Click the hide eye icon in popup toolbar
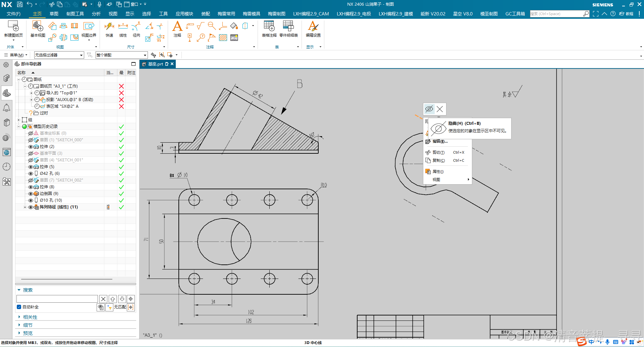 tap(429, 109)
